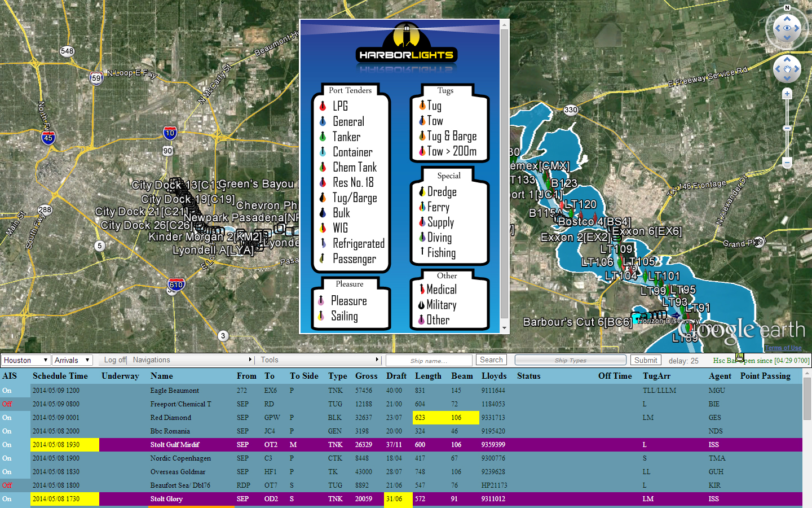Click the North compass marker

(787, 8)
